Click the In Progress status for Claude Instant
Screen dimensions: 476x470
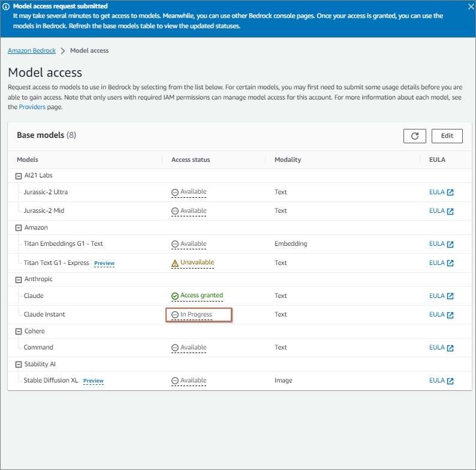(x=192, y=315)
